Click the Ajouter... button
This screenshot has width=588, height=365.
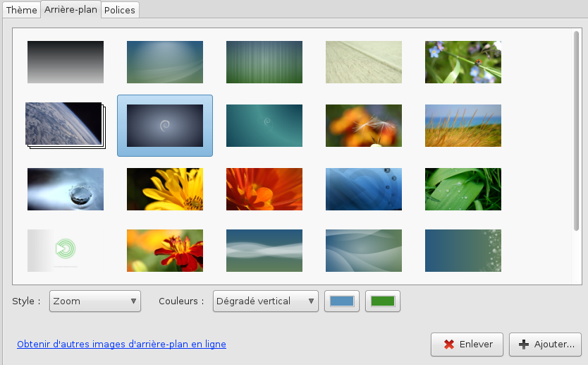[545, 345]
